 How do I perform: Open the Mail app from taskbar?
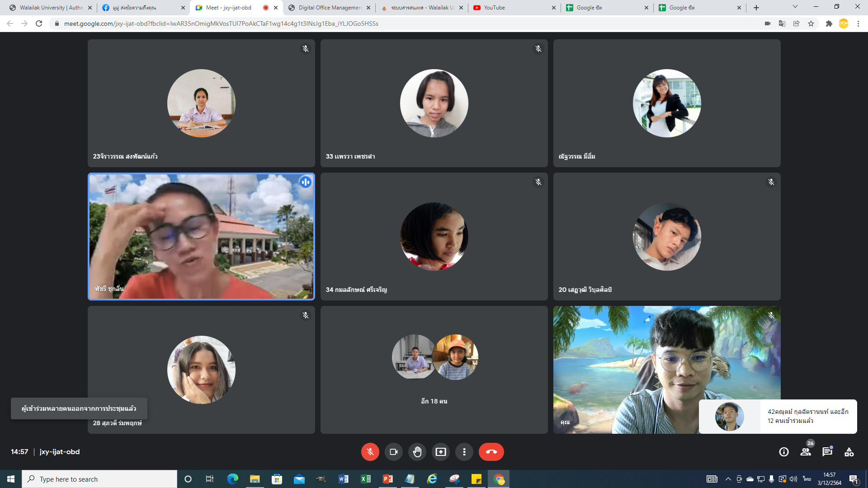click(299, 479)
